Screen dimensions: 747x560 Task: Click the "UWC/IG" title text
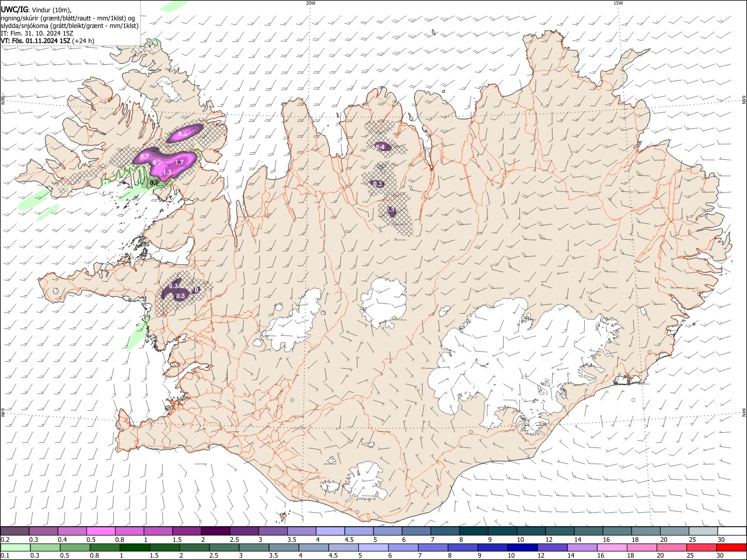click(14, 9)
